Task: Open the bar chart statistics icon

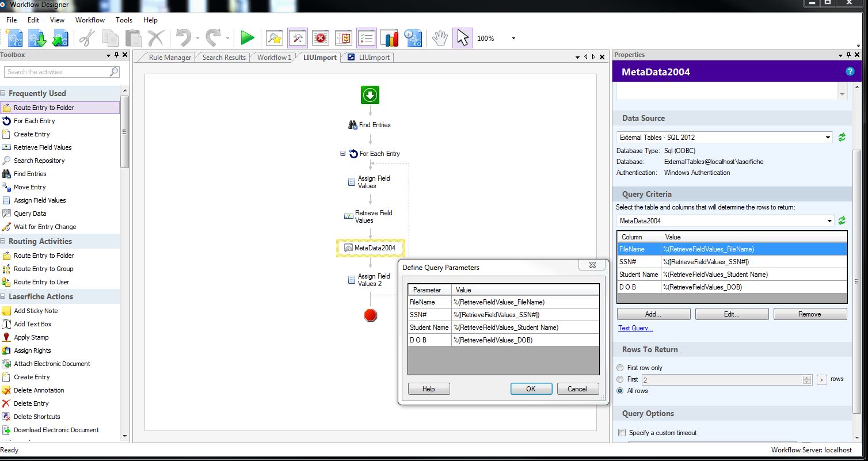Action: pos(390,38)
